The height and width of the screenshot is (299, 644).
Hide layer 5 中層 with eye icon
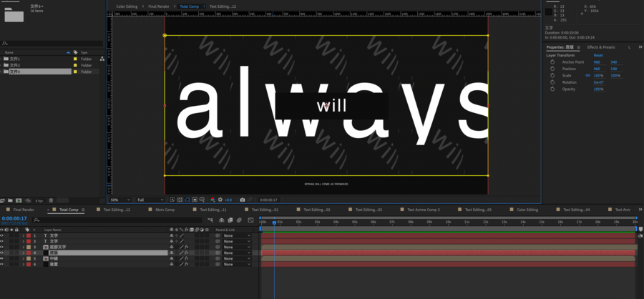(1, 258)
